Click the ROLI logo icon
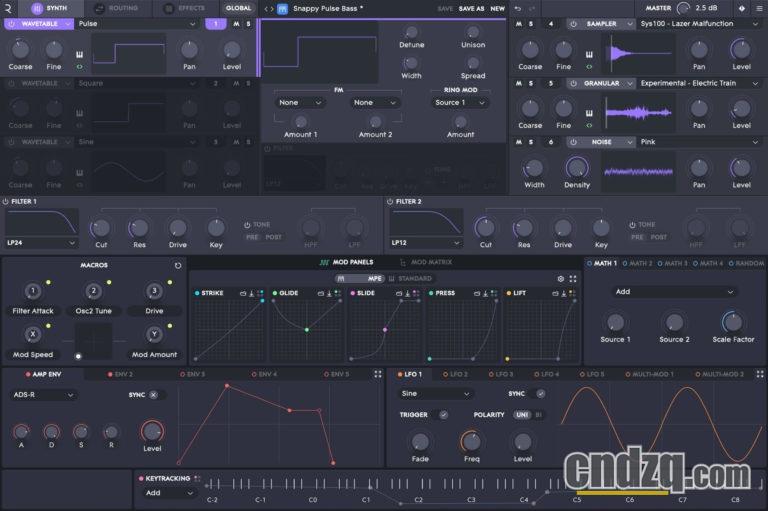768x511 pixels. point(8,8)
